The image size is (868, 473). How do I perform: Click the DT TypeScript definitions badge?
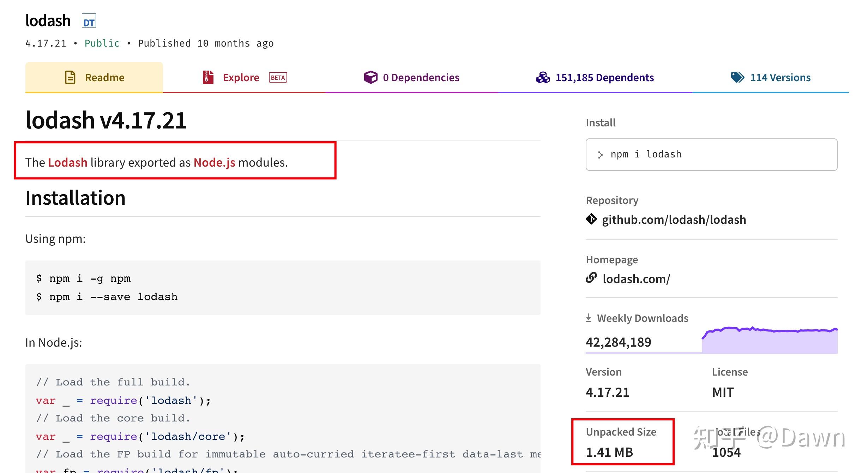pyautogui.click(x=89, y=21)
